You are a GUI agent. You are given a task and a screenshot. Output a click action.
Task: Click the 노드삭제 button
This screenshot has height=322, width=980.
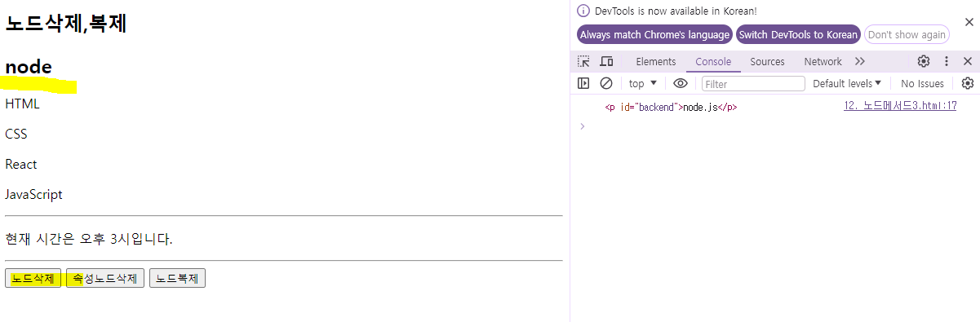33,278
